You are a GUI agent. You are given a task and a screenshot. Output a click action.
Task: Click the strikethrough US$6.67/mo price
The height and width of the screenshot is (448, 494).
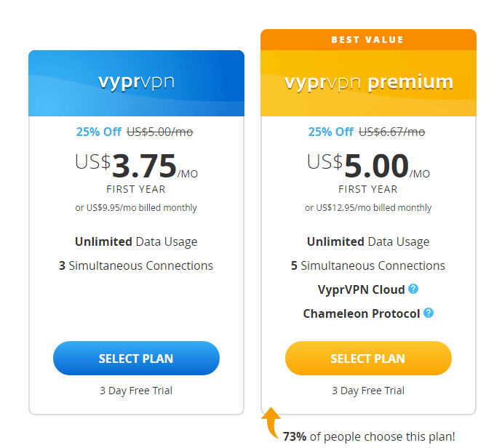click(x=391, y=132)
